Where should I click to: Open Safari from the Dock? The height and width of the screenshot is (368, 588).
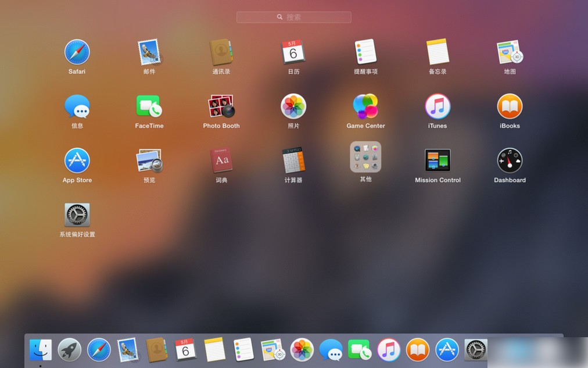coord(99,349)
